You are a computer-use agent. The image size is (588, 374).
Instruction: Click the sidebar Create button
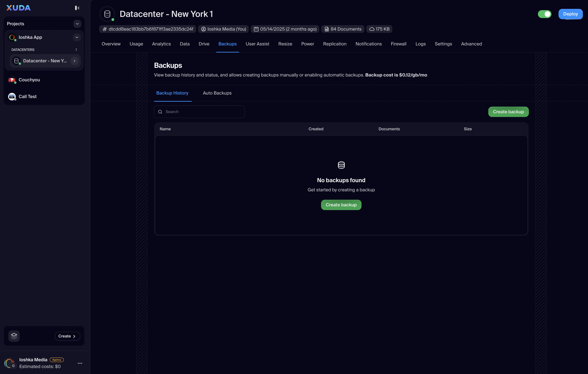(67, 336)
